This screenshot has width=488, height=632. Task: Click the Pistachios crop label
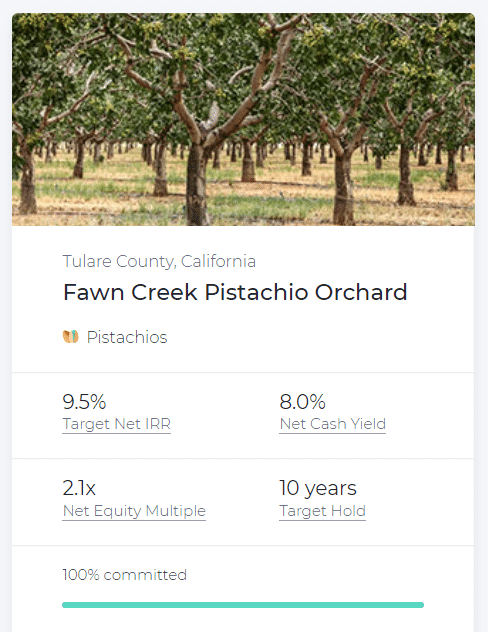127,337
